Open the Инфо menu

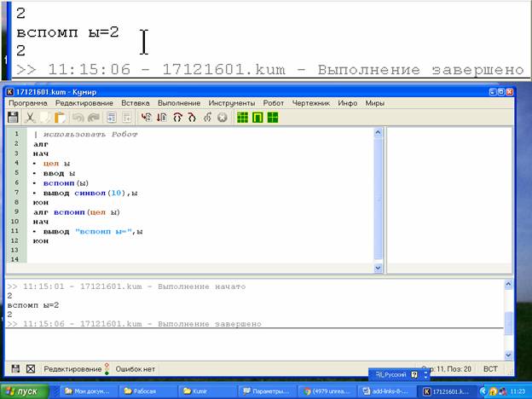pos(348,103)
